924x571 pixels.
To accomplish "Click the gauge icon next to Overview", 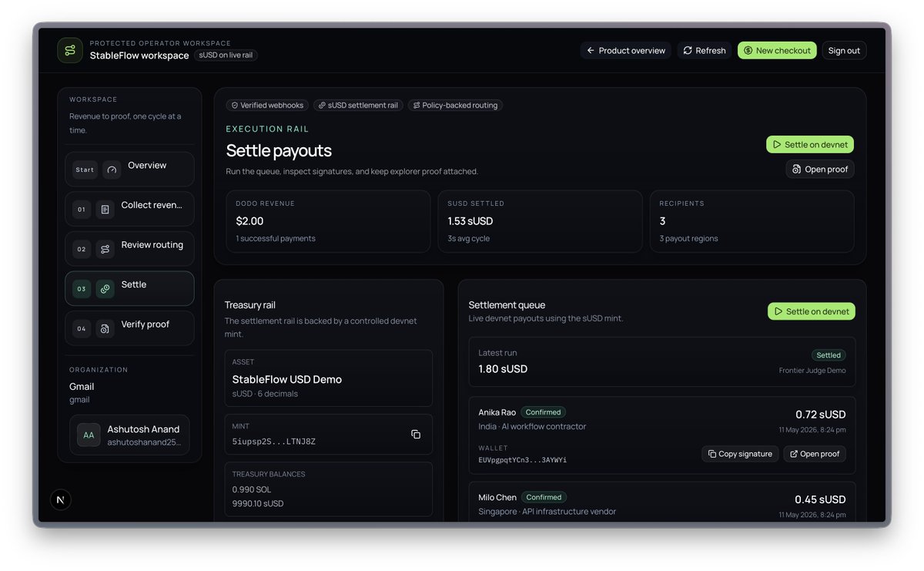I will click(x=112, y=170).
